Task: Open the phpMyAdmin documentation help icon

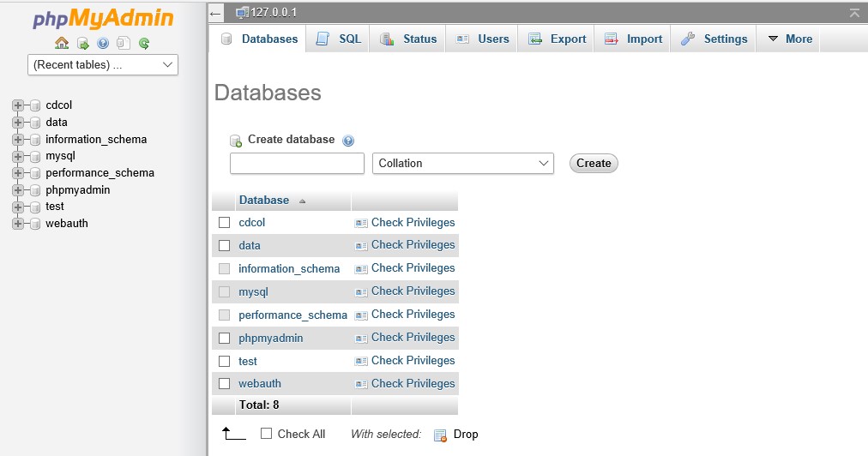Action: [x=103, y=43]
